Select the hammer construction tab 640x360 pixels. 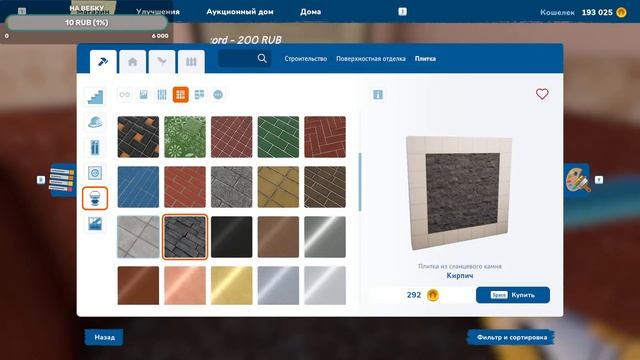pos(103,62)
